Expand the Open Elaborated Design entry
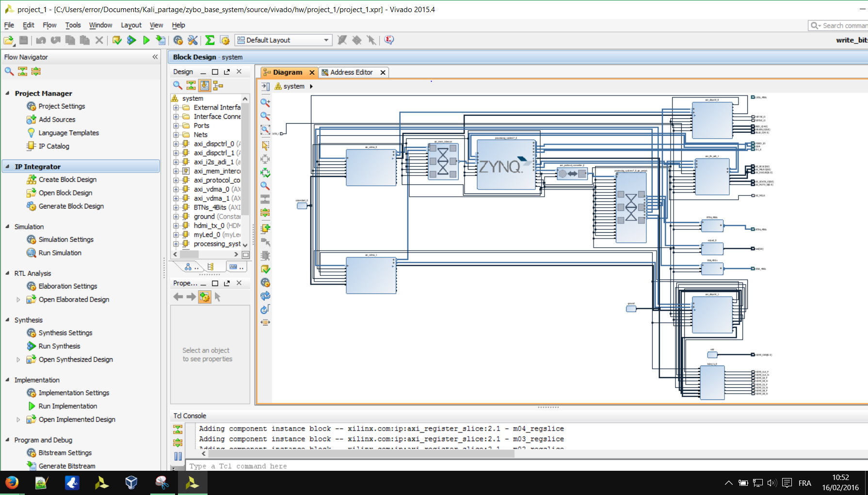The image size is (868, 495). coord(18,300)
